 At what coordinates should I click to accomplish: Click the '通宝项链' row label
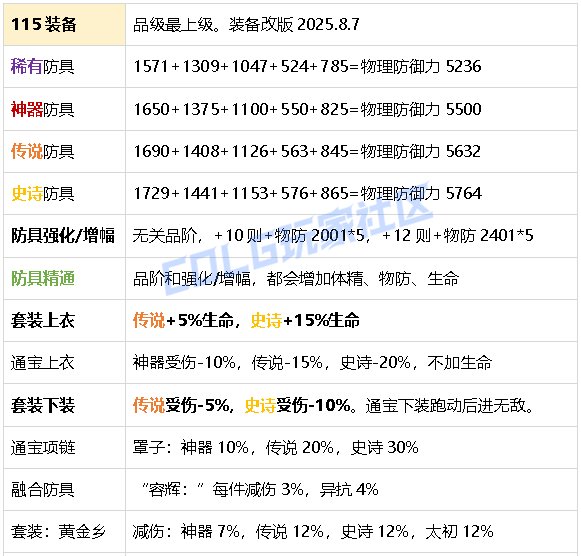tap(43, 447)
